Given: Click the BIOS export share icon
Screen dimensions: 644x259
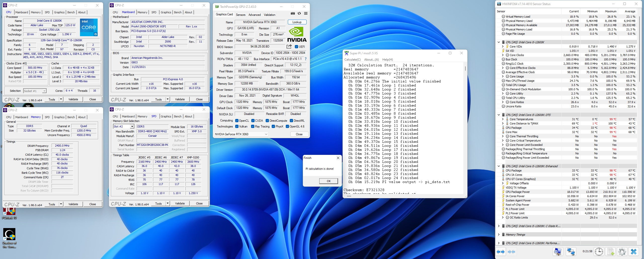Looking at the screenshot, I should 289,47.
